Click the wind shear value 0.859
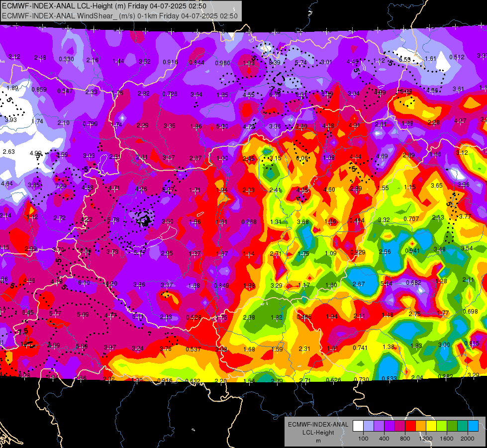 coord(39,89)
